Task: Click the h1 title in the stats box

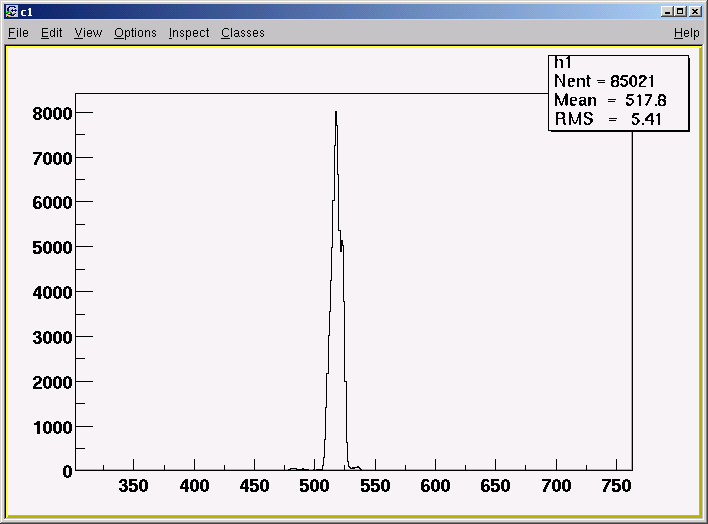Action: point(563,62)
